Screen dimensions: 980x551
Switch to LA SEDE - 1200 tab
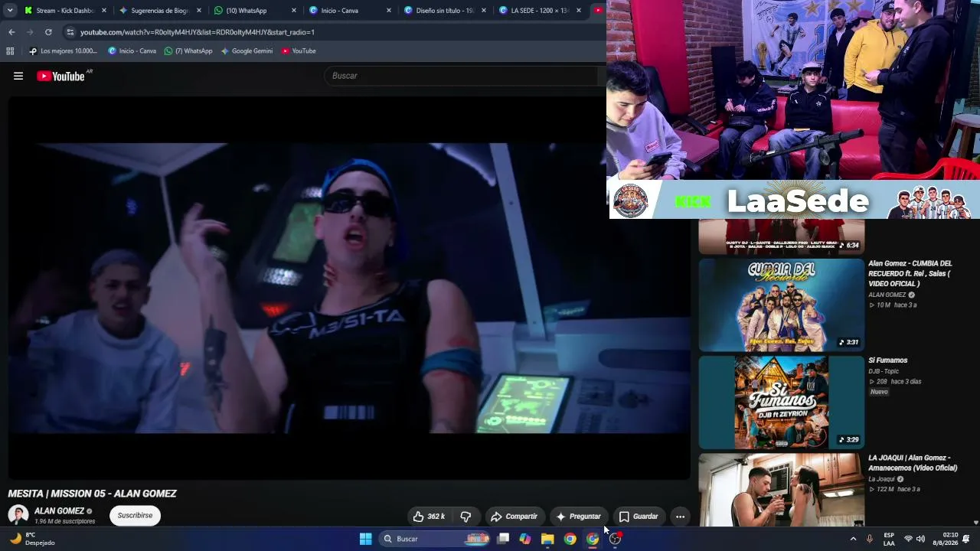(x=540, y=11)
